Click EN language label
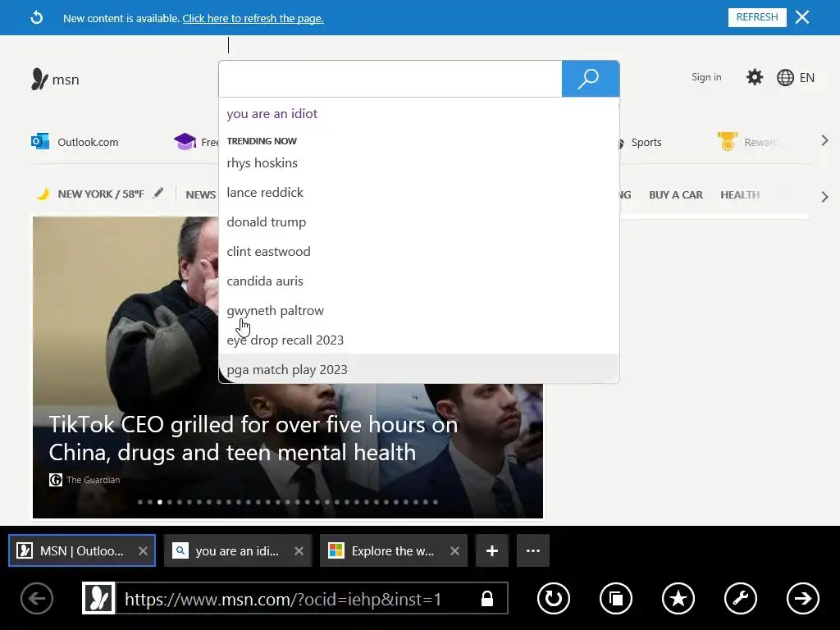This screenshot has height=630, width=840. pos(807,78)
